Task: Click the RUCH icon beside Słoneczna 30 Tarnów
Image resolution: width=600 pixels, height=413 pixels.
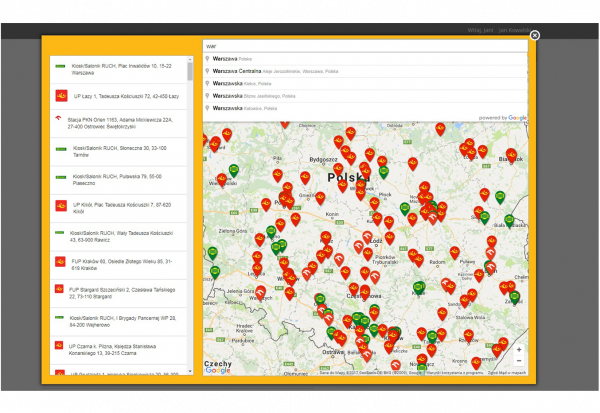Action: tap(61, 148)
